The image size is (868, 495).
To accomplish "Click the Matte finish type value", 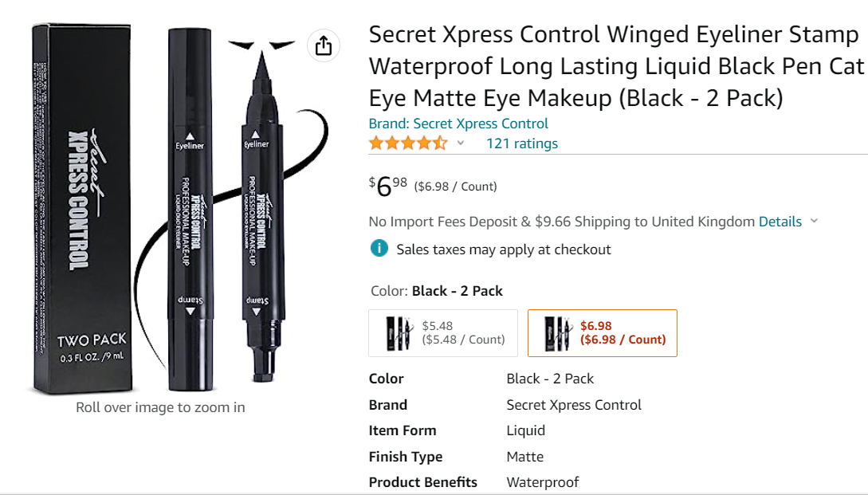I will tap(524, 457).
